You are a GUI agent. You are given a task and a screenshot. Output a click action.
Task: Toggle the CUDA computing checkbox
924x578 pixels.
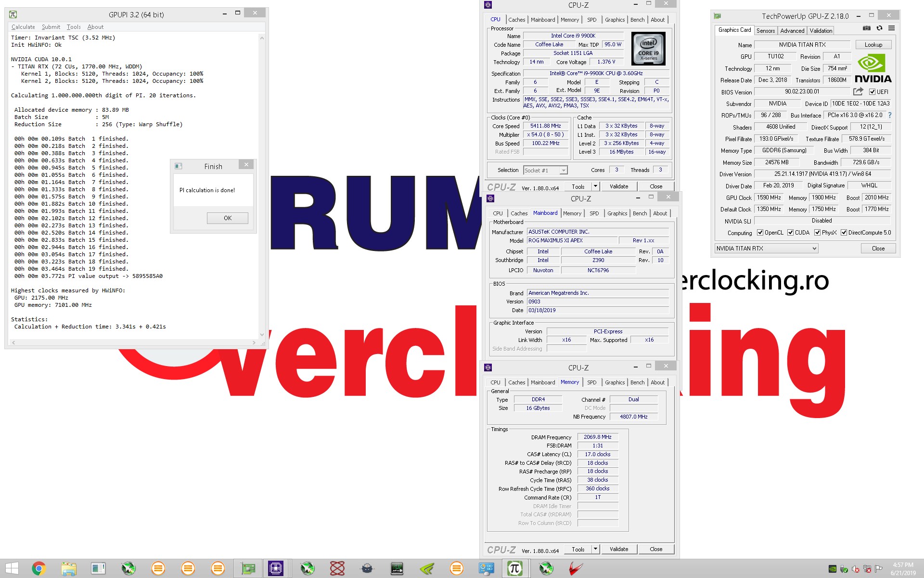[x=790, y=233]
